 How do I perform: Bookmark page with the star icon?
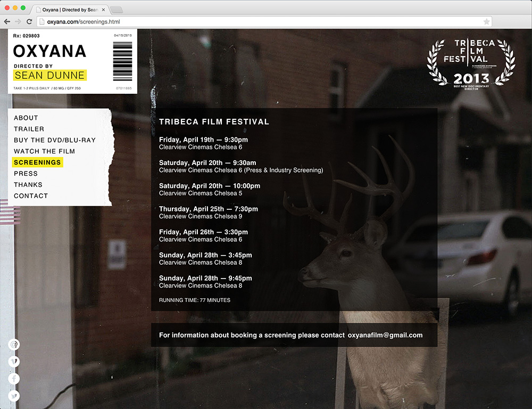[x=486, y=22]
